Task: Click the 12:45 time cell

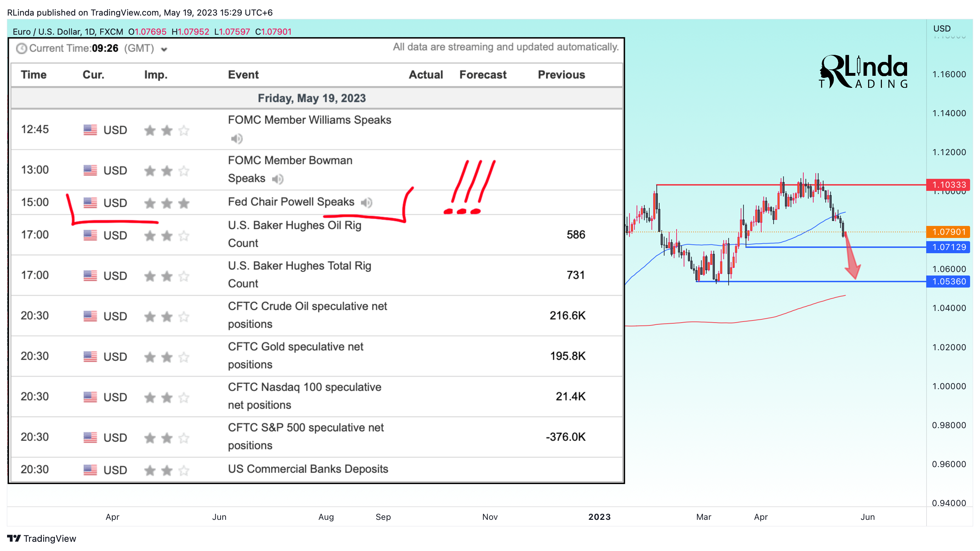Action: click(x=35, y=129)
